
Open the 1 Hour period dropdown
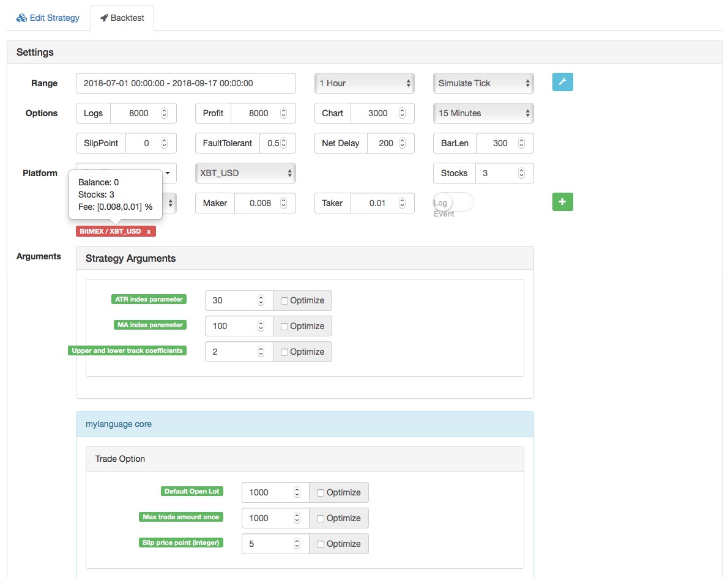pos(365,83)
